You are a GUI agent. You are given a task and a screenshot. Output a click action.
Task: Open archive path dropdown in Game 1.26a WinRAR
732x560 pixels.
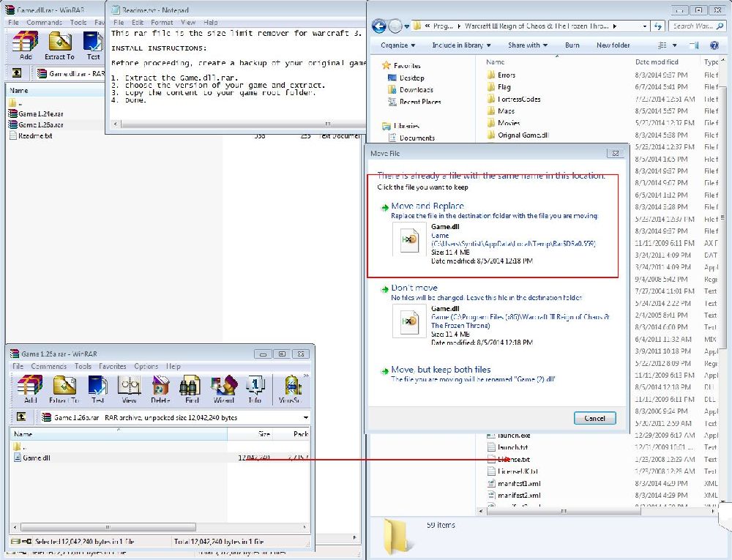point(306,417)
